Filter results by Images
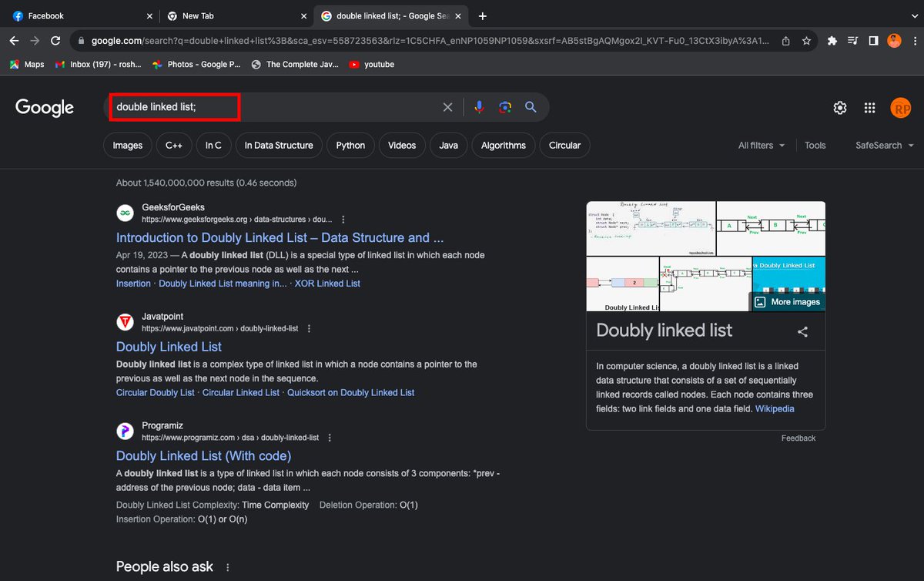This screenshot has height=581, width=924. (x=128, y=146)
